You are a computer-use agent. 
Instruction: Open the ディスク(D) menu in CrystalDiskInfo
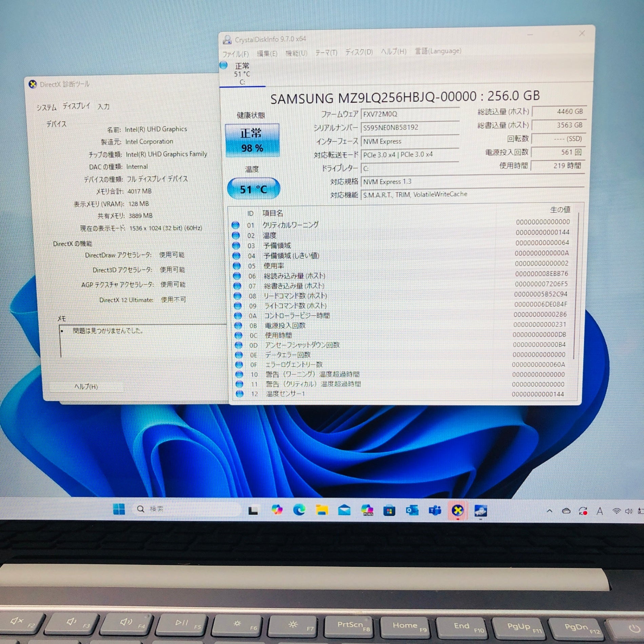359,52
